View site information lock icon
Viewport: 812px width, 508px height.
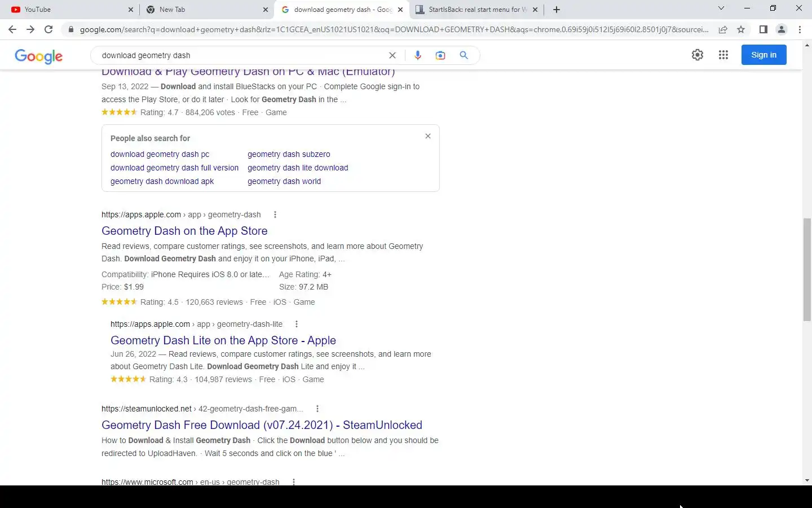coord(70,29)
